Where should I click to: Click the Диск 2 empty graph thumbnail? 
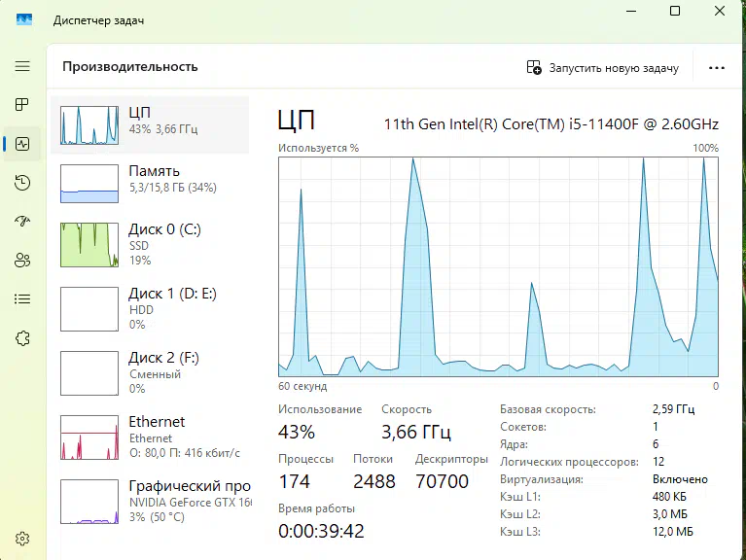89,373
